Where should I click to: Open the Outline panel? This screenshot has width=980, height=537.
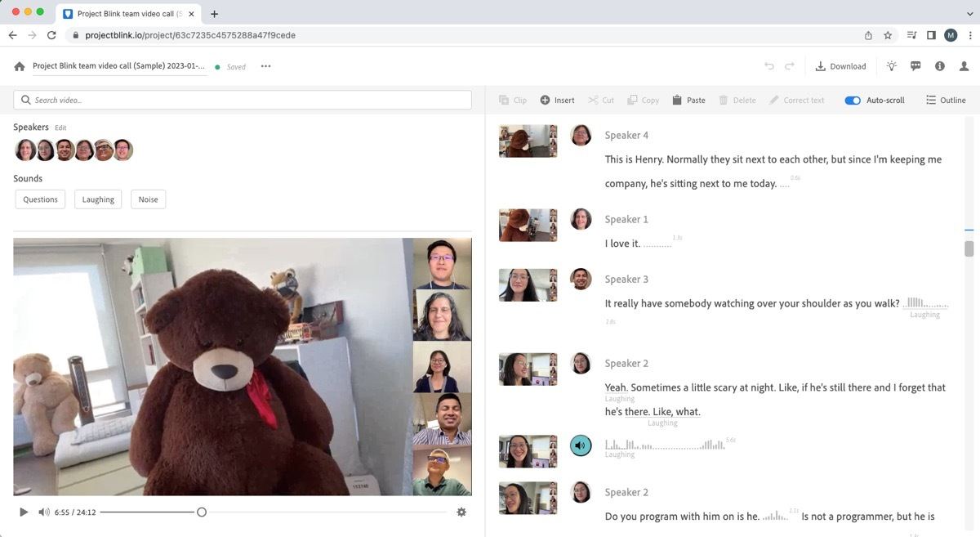pyautogui.click(x=946, y=100)
